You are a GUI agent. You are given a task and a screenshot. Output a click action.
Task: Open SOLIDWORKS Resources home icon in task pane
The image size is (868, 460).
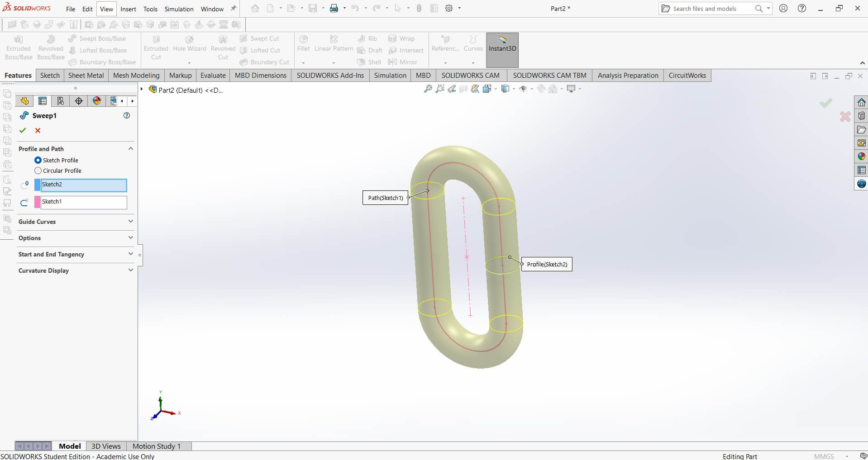[x=861, y=102]
